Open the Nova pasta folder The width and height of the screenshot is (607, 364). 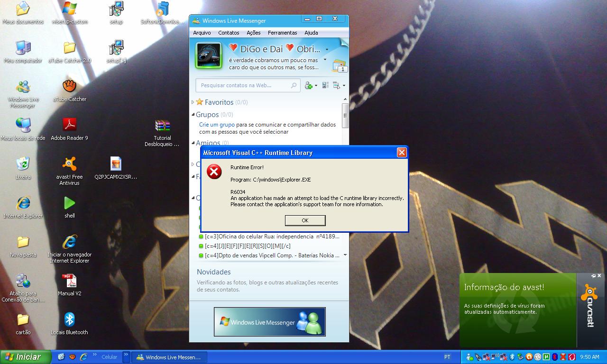coord(23,246)
